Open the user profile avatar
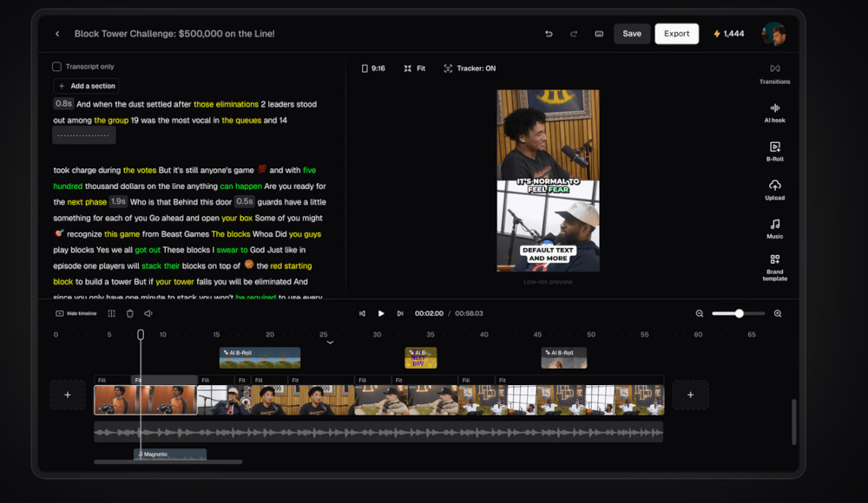This screenshot has width=868, height=503. (773, 34)
